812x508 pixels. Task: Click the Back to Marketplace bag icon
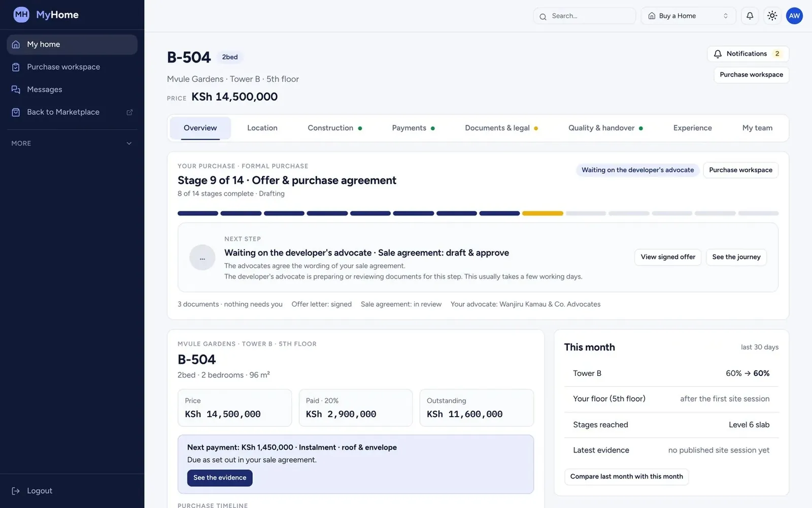point(16,112)
